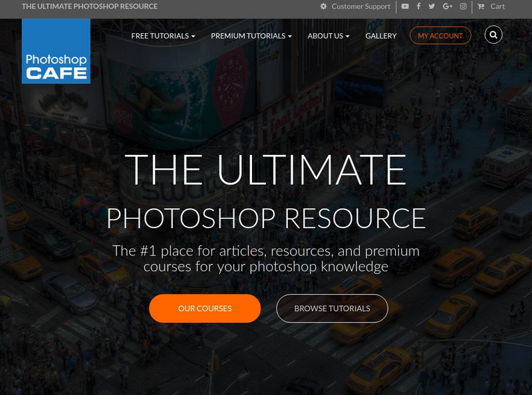Image resolution: width=532 pixels, height=395 pixels.
Task: Open the Twitter profile icon
Action: pyautogui.click(x=432, y=6)
